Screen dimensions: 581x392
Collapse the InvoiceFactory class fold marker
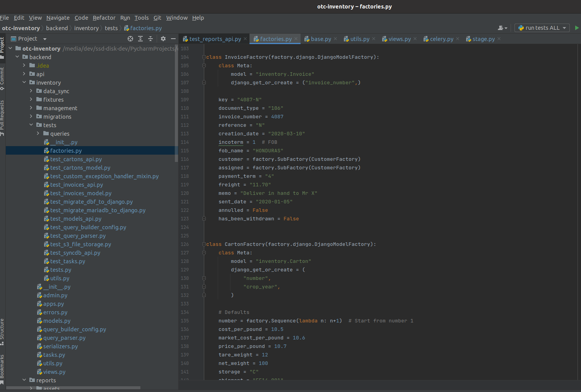click(x=204, y=57)
